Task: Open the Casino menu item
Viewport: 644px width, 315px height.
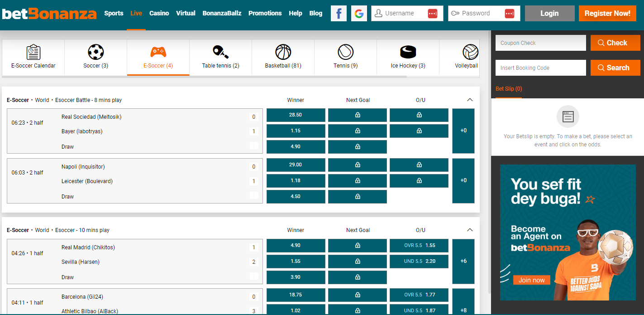Action: click(x=159, y=13)
